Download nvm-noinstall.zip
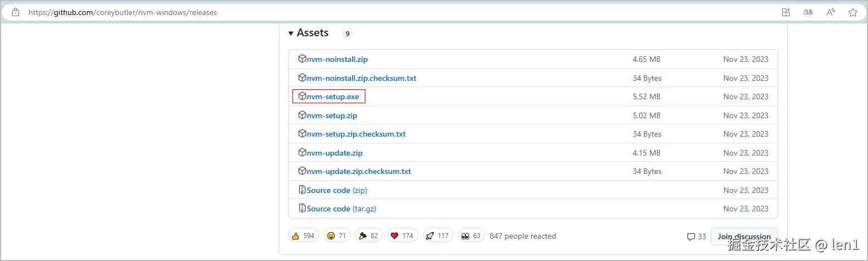Screen dimensions: 868x261 pyautogui.click(x=337, y=59)
